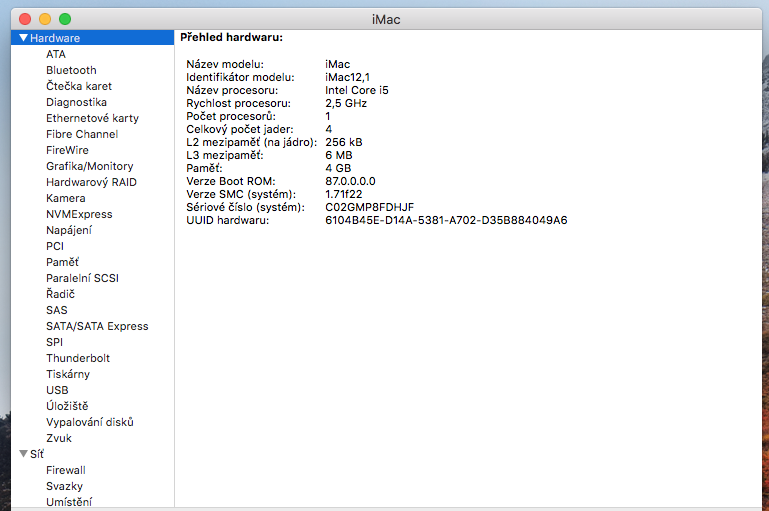Screen dimensions: 769x511
Task: Click the Počet procesorů label
Action: click(x=231, y=116)
